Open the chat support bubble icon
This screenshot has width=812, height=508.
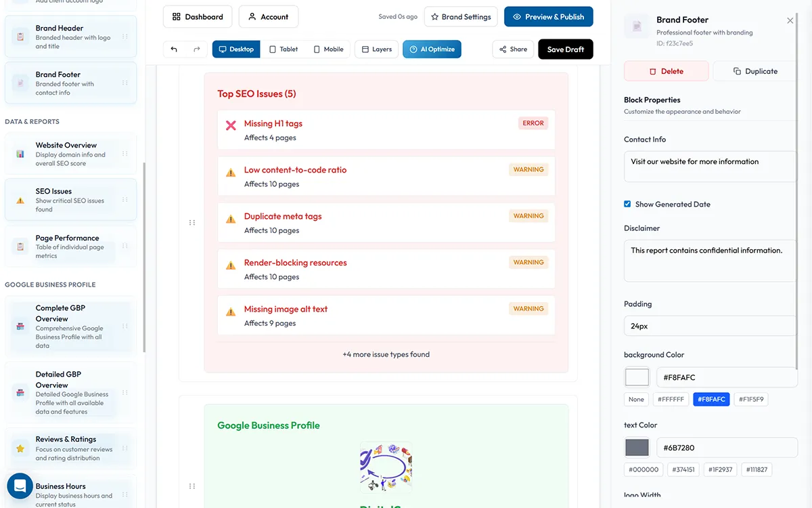[20, 486]
